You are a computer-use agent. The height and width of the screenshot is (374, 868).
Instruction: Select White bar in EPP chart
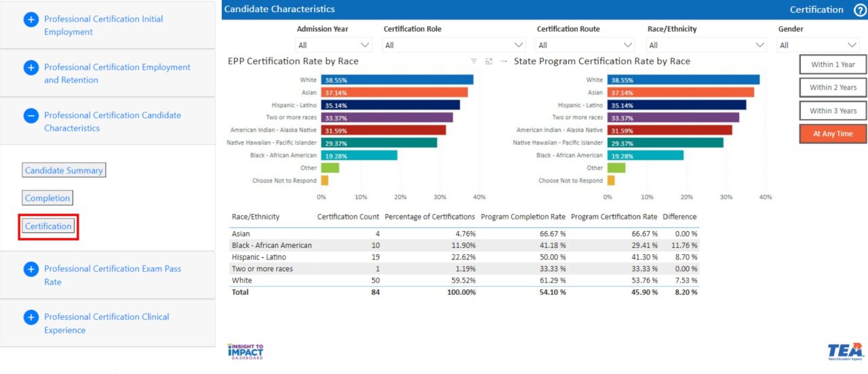(397, 80)
